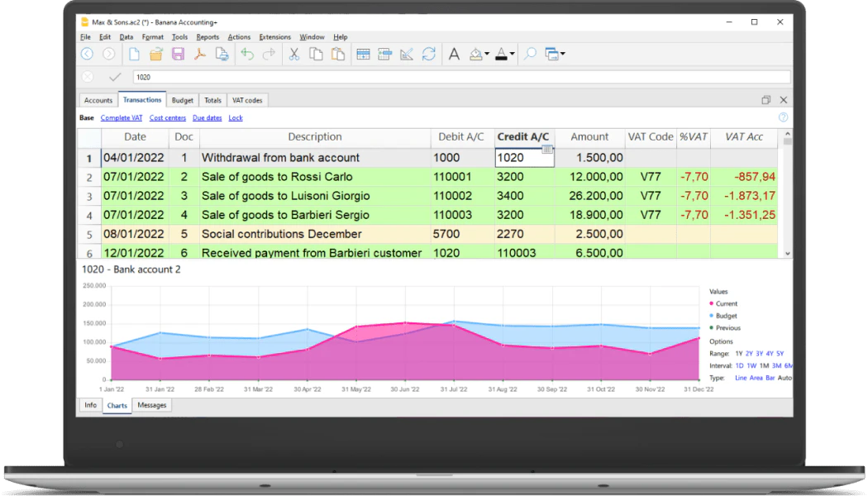Click the Cut scissors icon
868x496 pixels.
[294, 54]
